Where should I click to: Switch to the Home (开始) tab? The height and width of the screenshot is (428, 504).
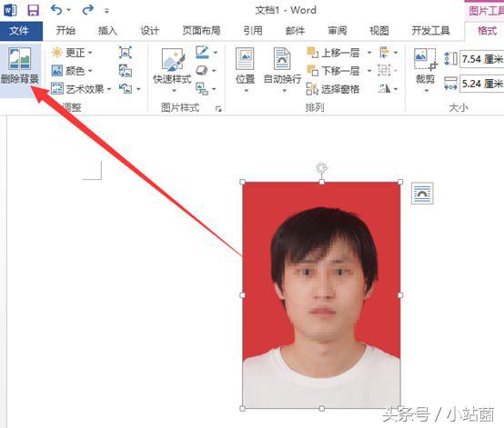coord(66,31)
